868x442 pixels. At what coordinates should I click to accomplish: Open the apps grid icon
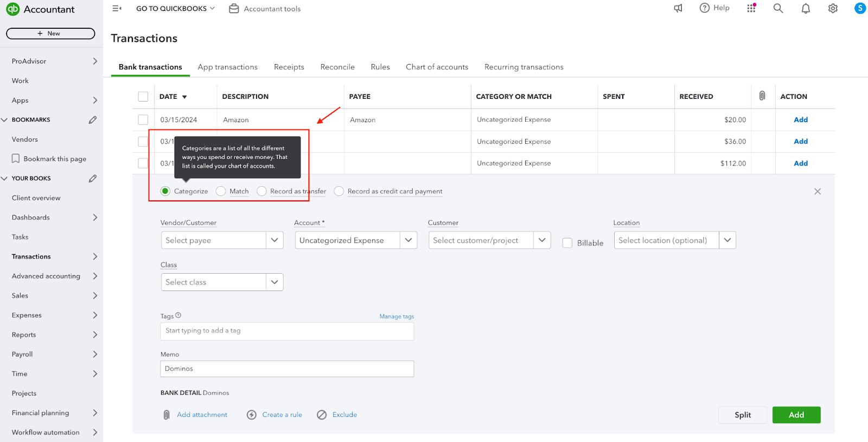[x=751, y=8]
